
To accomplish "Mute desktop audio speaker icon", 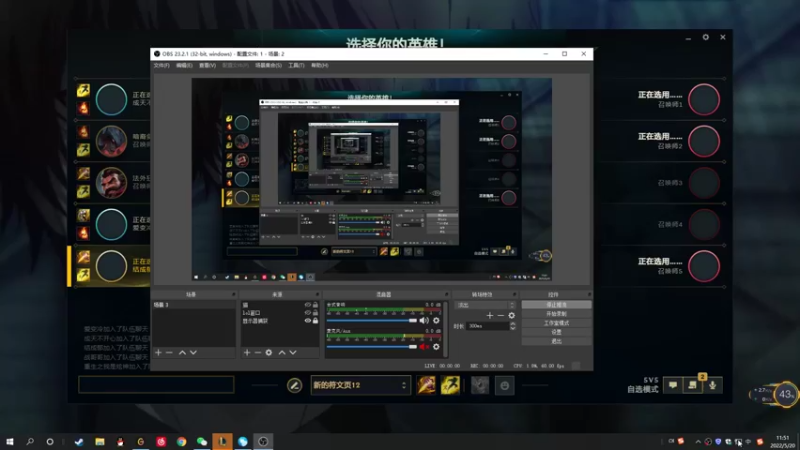I will point(424,320).
